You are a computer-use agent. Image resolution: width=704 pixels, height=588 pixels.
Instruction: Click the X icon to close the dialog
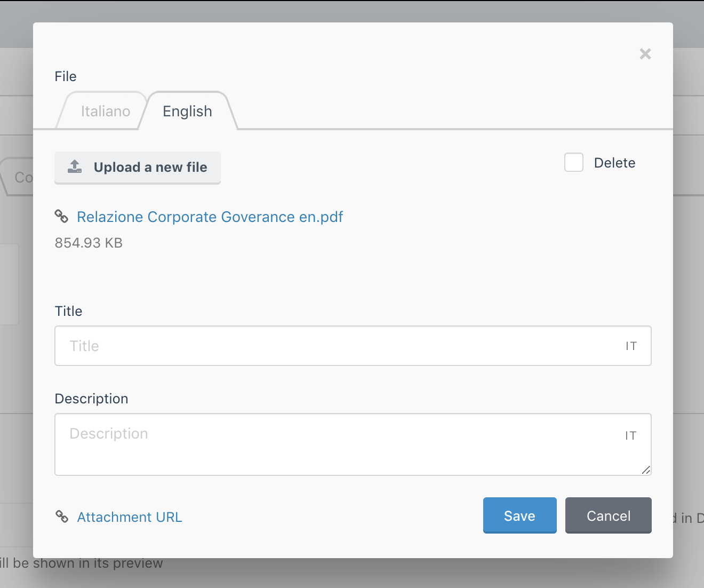click(x=645, y=54)
